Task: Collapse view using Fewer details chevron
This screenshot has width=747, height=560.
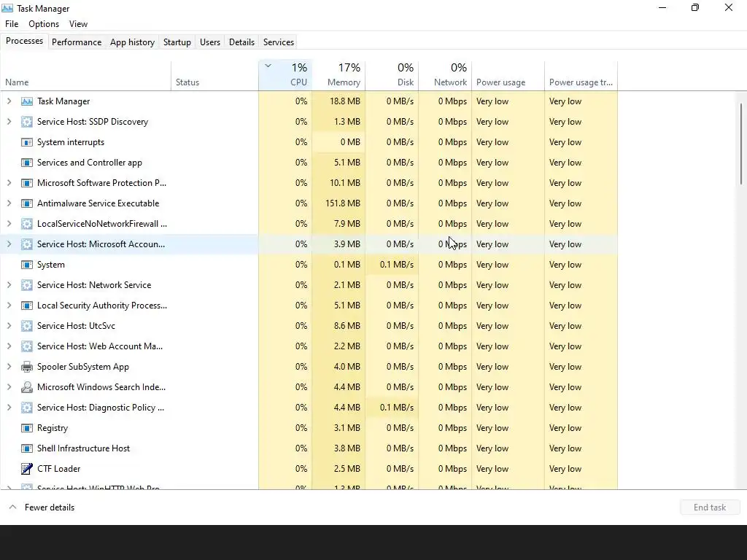Action: 13,507
